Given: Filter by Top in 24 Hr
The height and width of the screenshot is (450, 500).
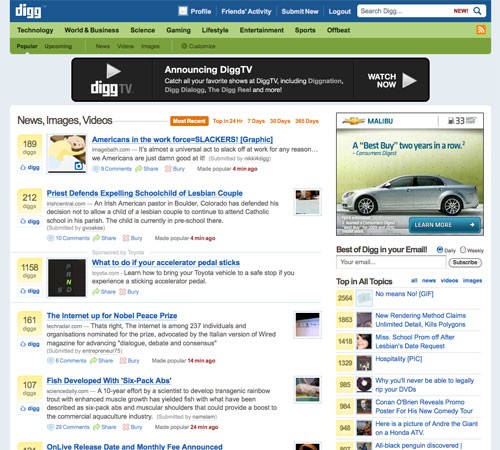Looking at the screenshot, I should point(228,121).
